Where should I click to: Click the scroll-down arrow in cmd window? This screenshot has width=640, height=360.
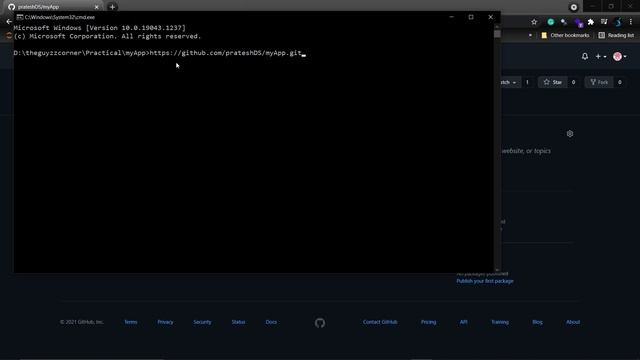[x=497, y=269]
